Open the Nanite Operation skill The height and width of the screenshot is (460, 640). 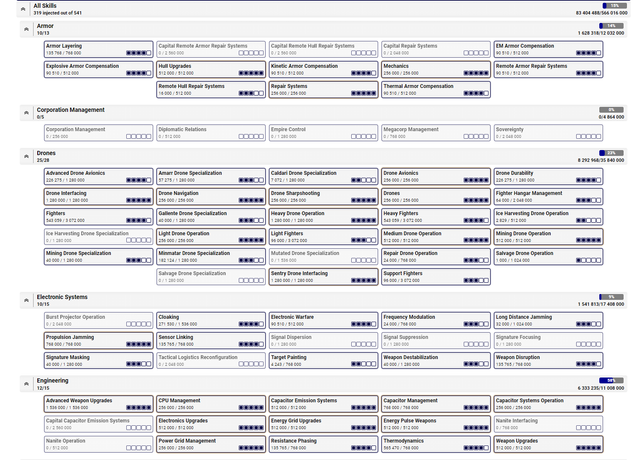(98, 444)
